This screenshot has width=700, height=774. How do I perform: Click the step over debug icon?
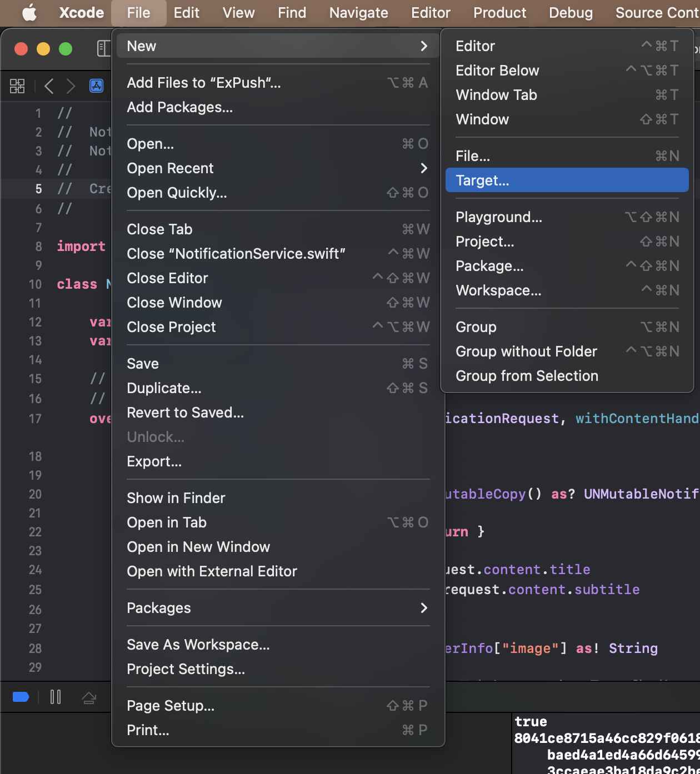click(89, 697)
